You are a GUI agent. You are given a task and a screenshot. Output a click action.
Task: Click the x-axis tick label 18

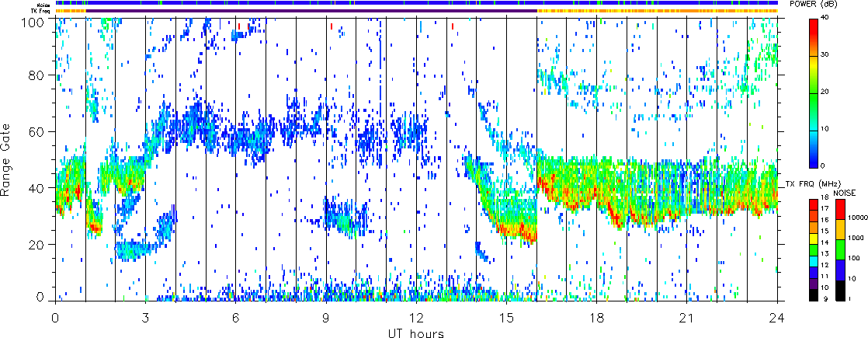tap(597, 318)
